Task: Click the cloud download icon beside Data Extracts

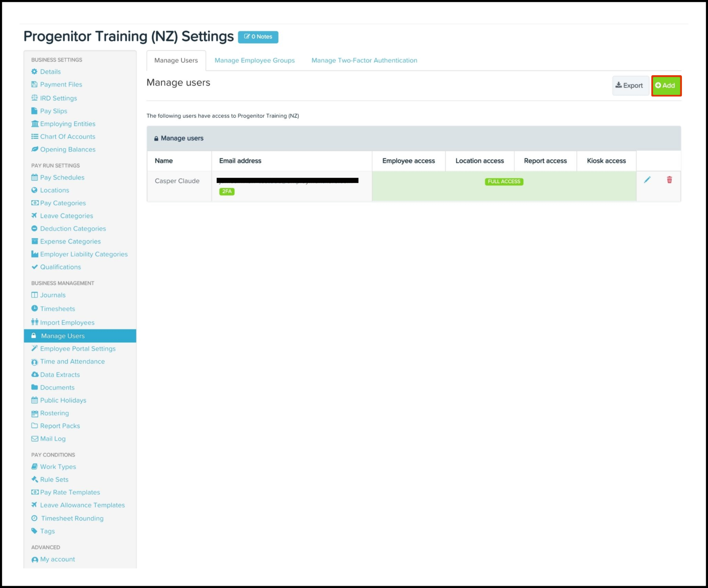Action: point(35,374)
